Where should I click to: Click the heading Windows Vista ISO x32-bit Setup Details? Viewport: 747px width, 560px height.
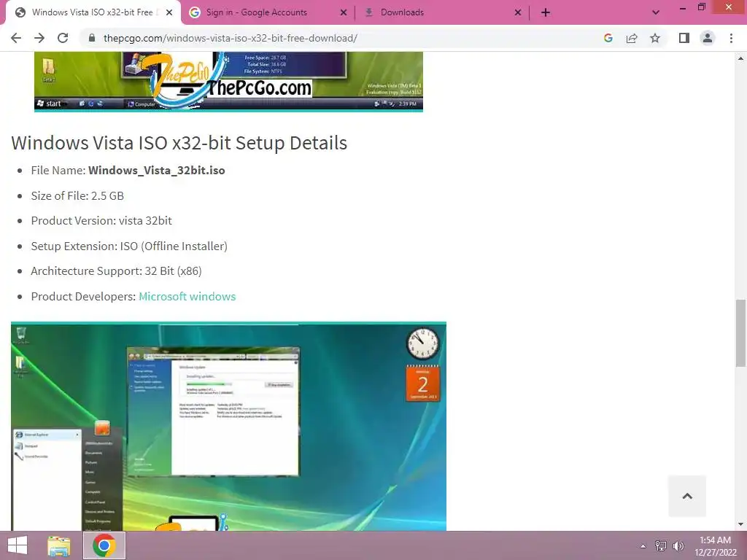point(179,143)
